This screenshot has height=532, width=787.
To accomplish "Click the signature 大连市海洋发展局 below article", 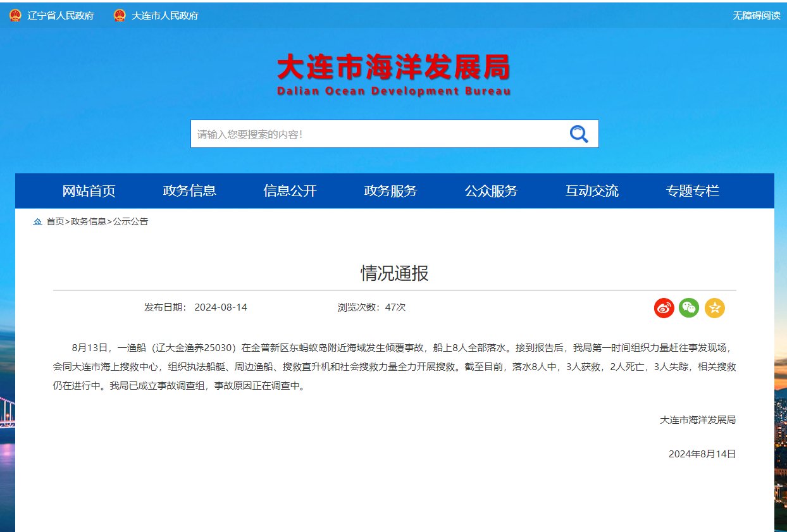I will click(698, 420).
